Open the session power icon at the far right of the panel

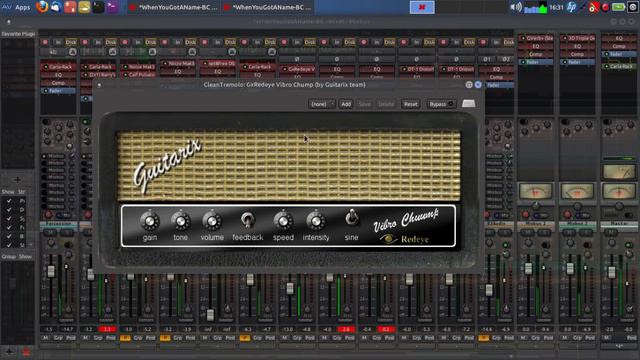pyautogui.click(x=633, y=7)
